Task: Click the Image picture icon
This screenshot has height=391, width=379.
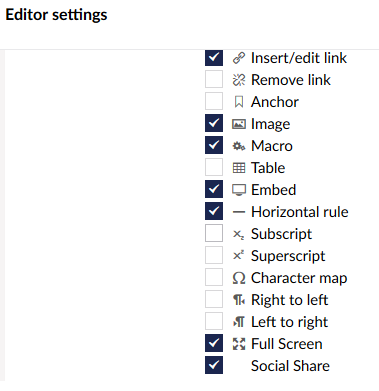Action: (239, 124)
